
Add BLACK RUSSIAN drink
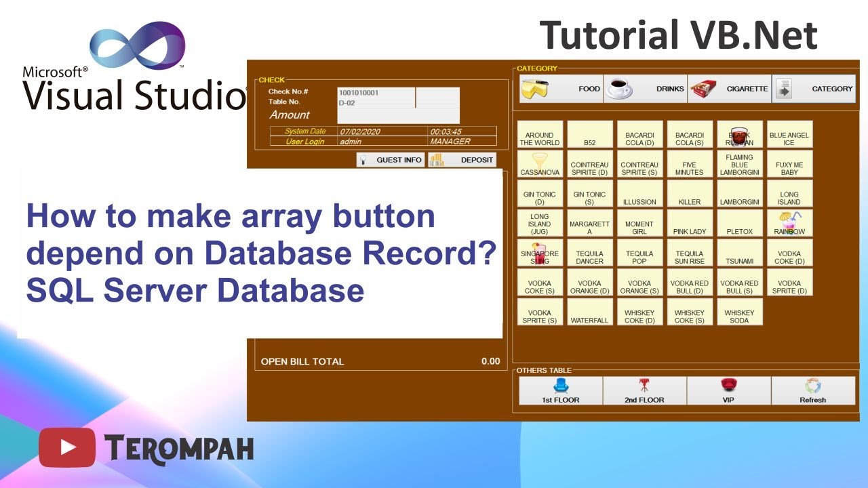point(740,134)
